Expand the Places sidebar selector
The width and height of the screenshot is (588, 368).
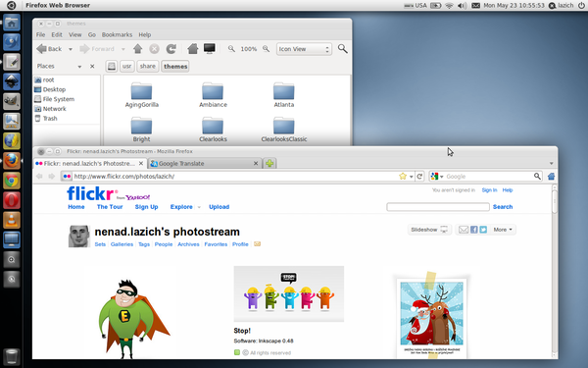pos(79,67)
